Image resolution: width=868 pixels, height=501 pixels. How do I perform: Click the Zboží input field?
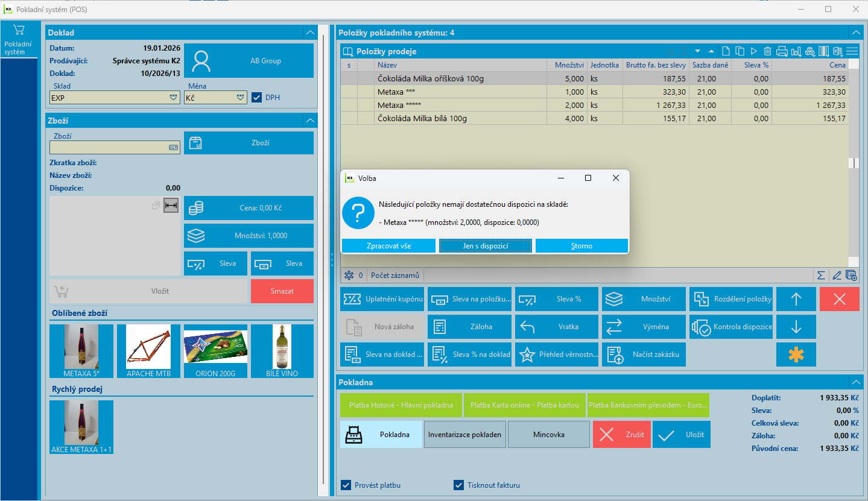click(115, 147)
